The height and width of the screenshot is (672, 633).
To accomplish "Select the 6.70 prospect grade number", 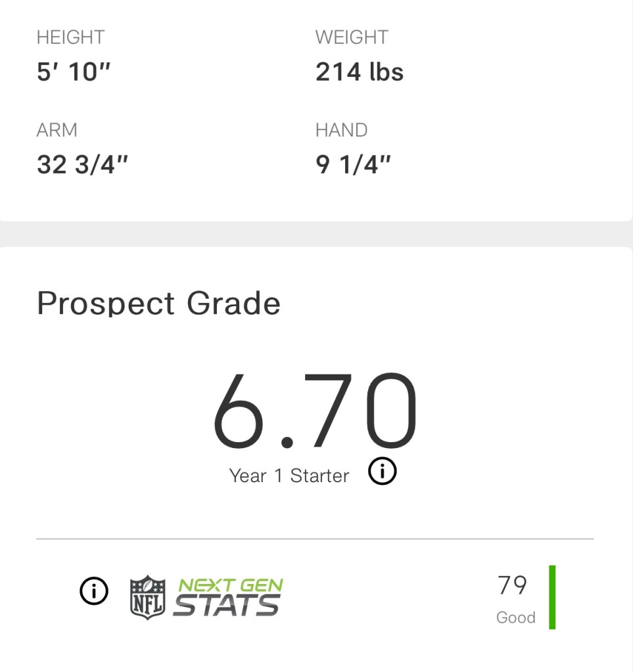I will coord(315,411).
